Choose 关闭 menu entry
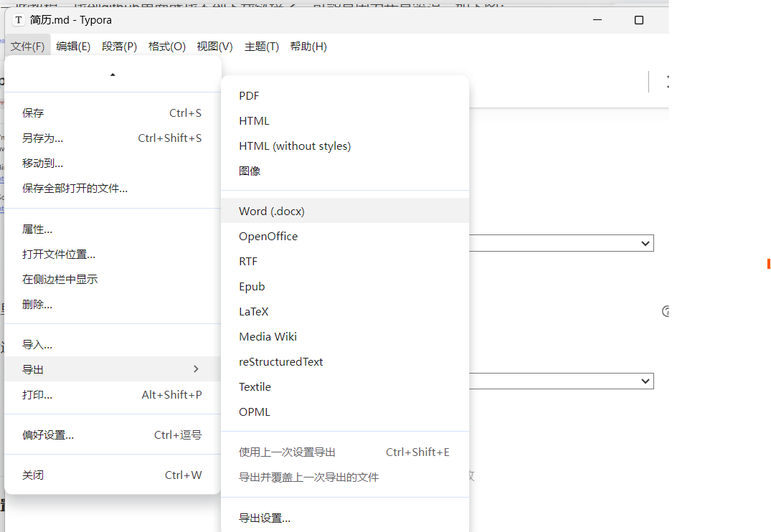This screenshot has width=771, height=532. 112,475
